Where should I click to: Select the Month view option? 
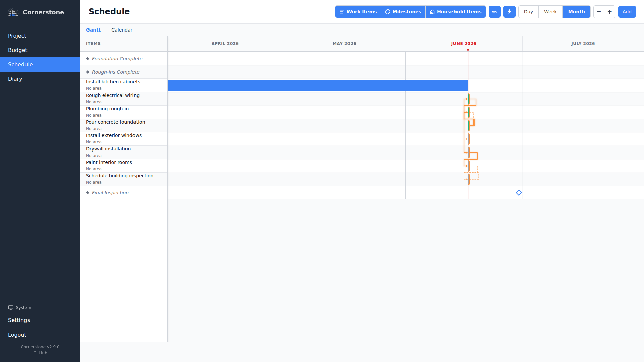(576, 12)
